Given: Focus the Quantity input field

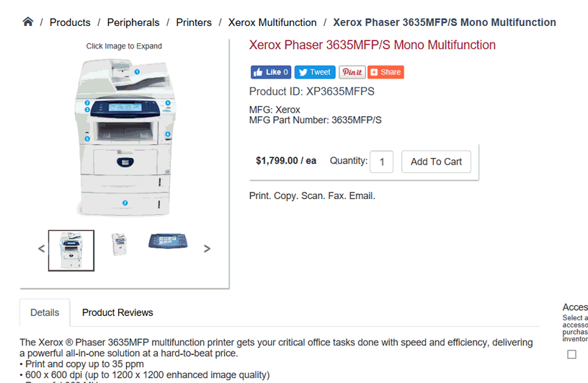Looking at the screenshot, I should point(381,162).
